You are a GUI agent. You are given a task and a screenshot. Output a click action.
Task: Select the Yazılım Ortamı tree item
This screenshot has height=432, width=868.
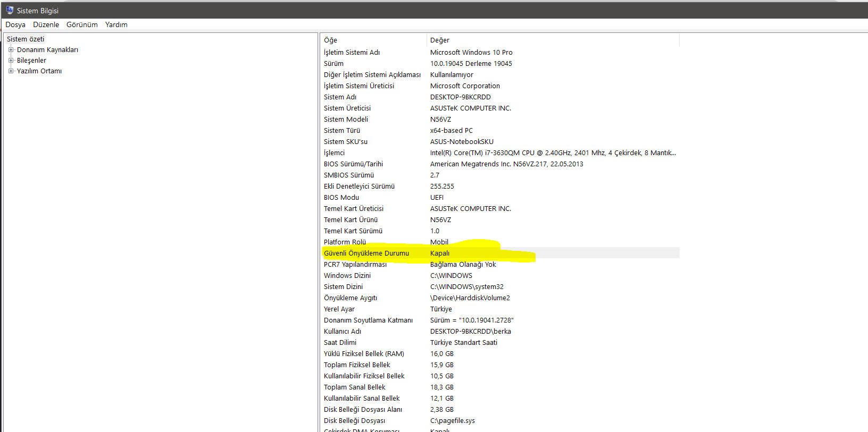tap(39, 71)
